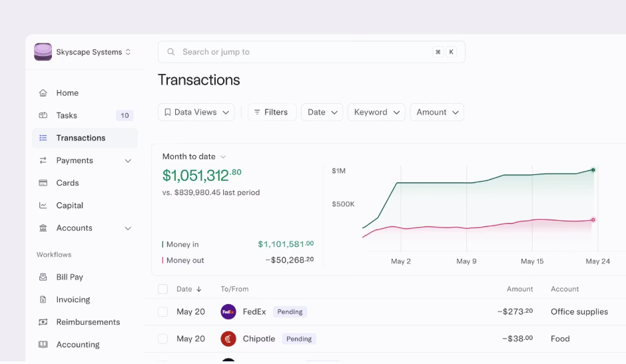Click the green data point on chart

point(593,170)
